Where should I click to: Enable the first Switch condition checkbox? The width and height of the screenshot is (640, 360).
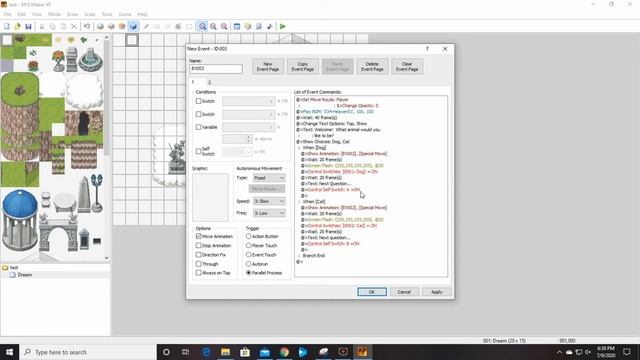click(x=198, y=101)
